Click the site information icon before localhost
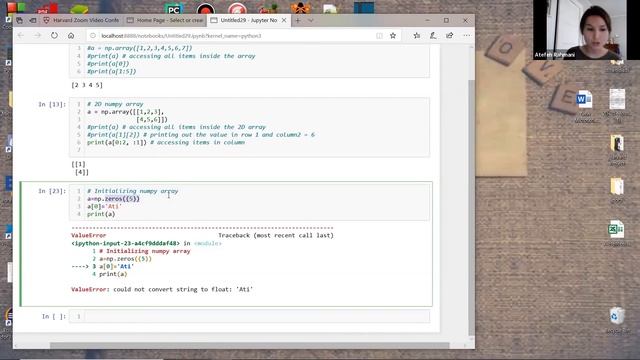 coord(93,36)
